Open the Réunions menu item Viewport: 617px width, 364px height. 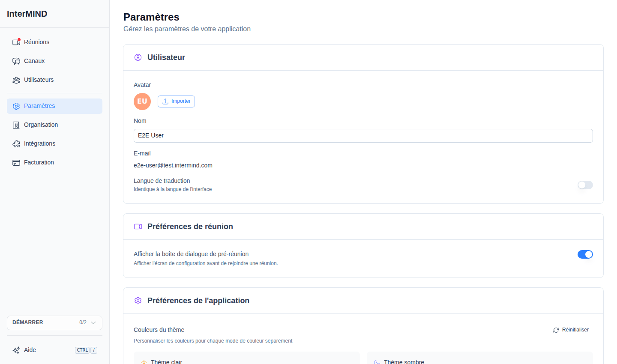[x=54, y=42]
